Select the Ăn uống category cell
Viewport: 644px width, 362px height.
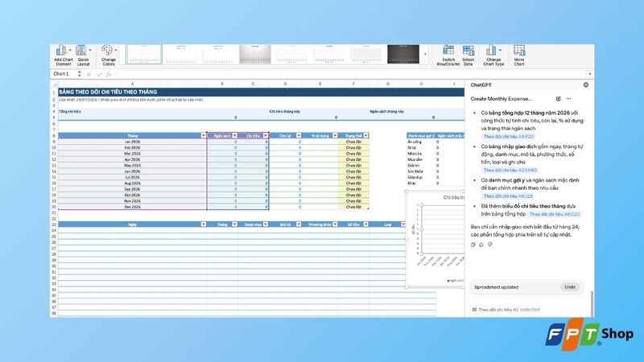pyautogui.click(x=420, y=142)
